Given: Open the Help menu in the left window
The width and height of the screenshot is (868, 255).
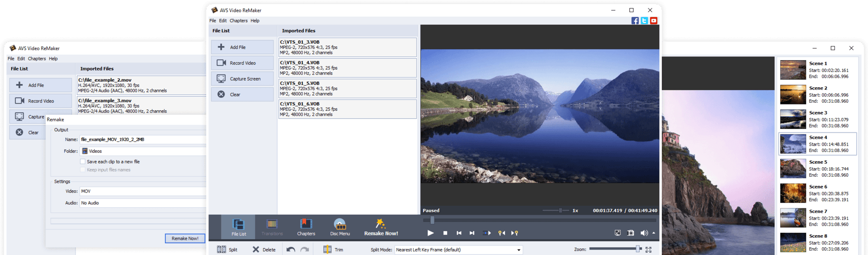Looking at the screenshot, I should pos(53,59).
